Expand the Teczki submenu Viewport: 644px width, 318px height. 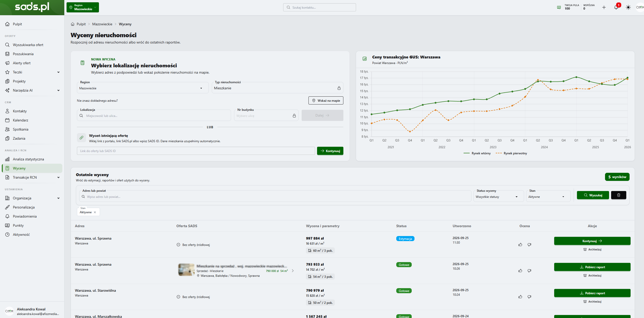tap(58, 72)
